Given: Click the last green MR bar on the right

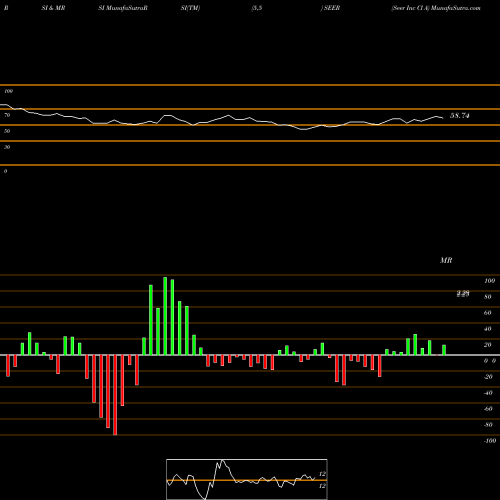Looking at the screenshot, I should 444,350.
